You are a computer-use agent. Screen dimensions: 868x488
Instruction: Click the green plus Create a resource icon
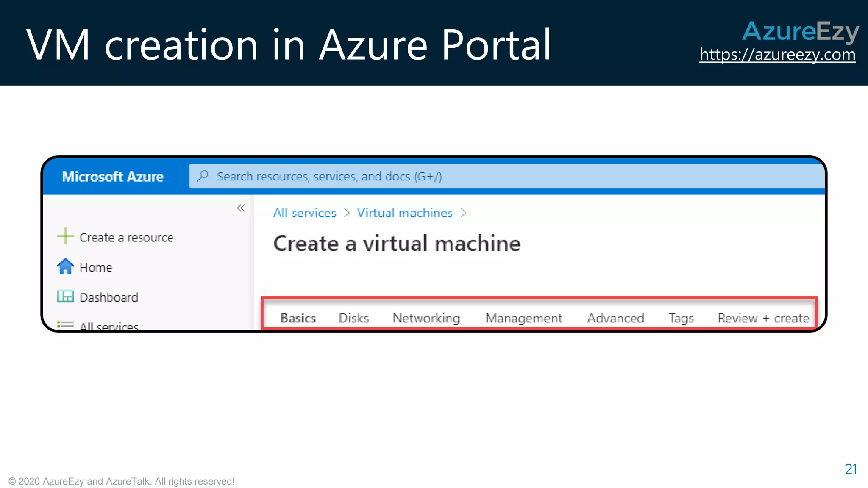click(x=65, y=236)
